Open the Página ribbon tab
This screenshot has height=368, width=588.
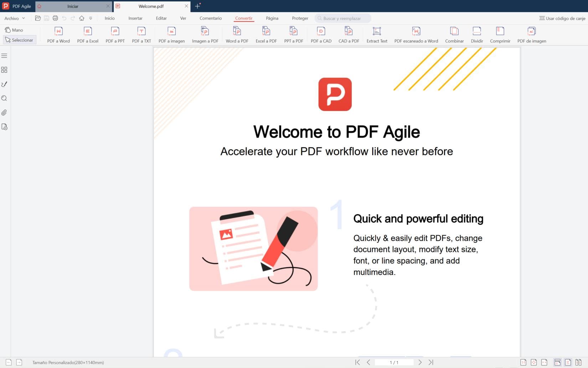click(x=272, y=18)
